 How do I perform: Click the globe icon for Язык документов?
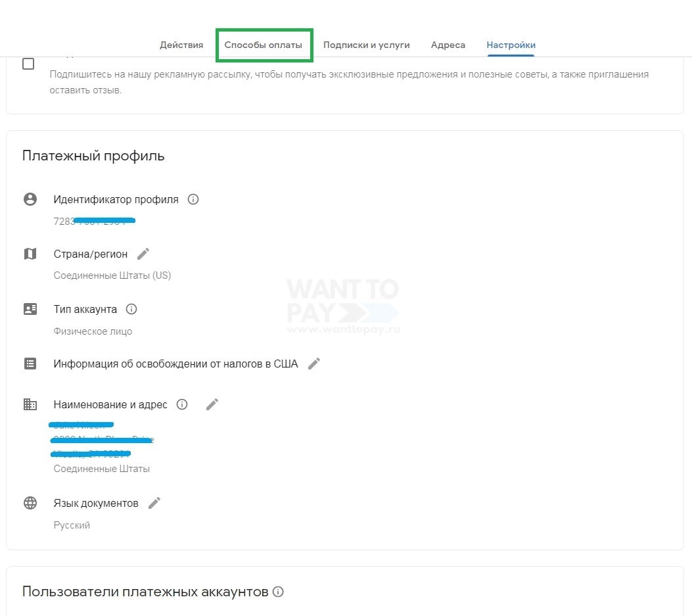tap(30, 503)
